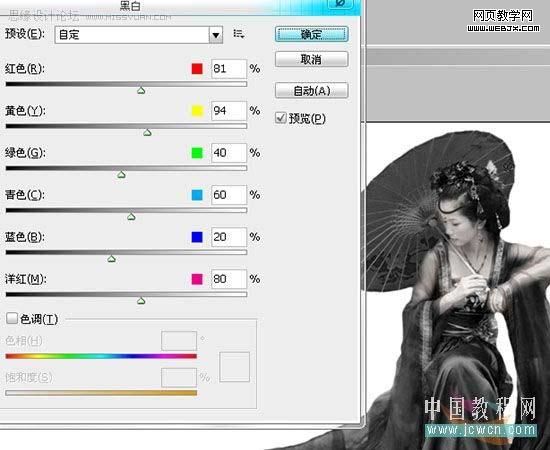This screenshot has width=550, height=450.
Task: Click the green color swatch for 绿色
Action: pos(197,153)
